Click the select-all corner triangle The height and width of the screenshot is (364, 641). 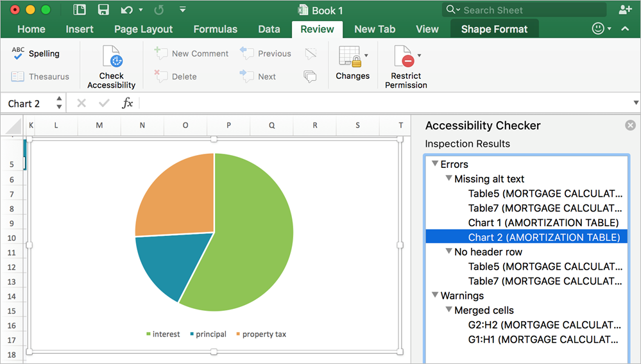click(12, 126)
